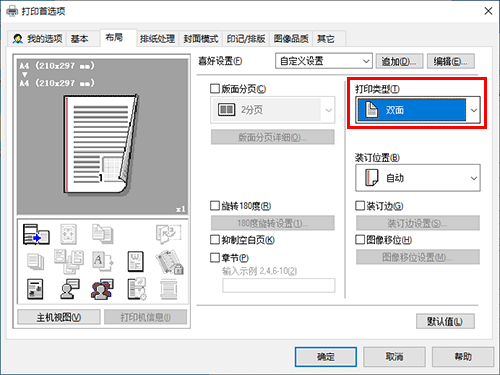The width and height of the screenshot is (500, 375).
Task: Click the 打印机信息 button
Action: 145,317
